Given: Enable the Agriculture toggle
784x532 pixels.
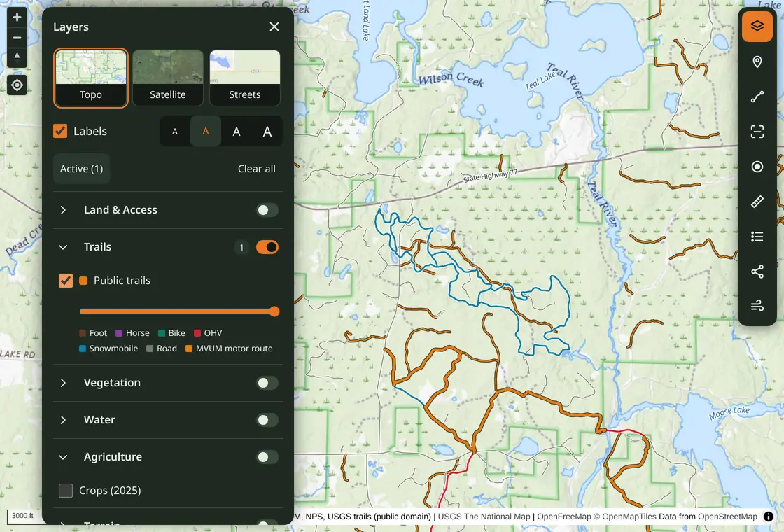Looking at the screenshot, I should click(x=267, y=457).
